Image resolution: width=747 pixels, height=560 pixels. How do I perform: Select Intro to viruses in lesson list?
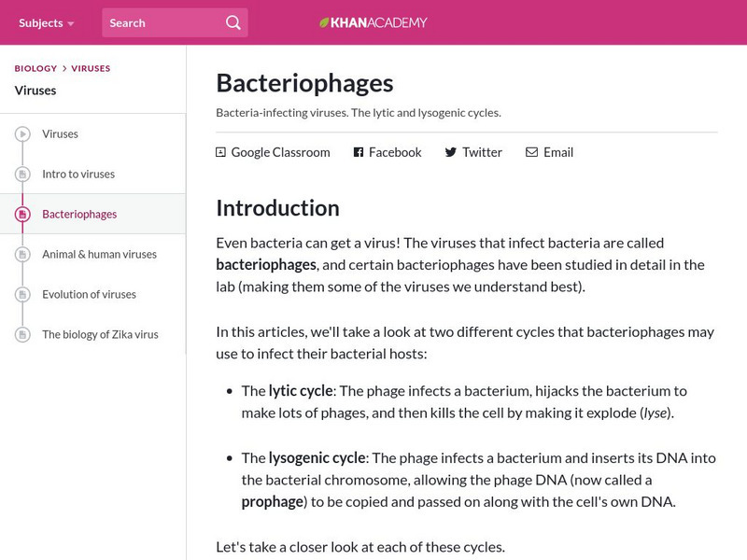pyautogui.click(x=78, y=174)
